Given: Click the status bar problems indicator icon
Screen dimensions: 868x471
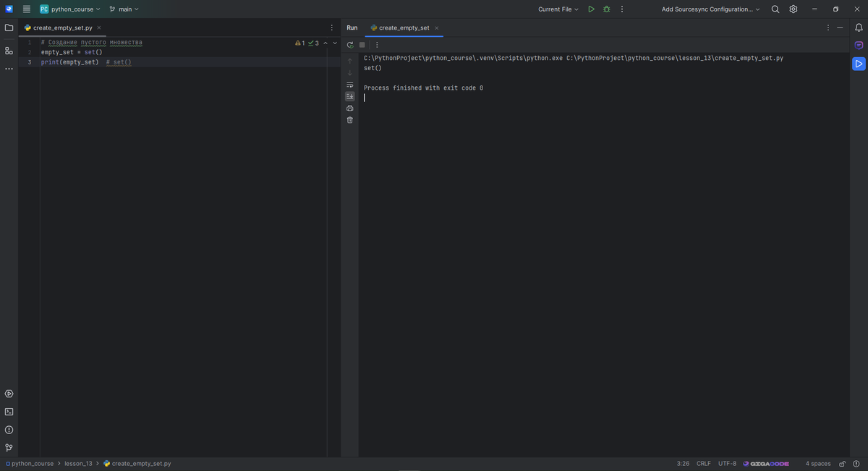Looking at the screenshot, I should 856,464.
